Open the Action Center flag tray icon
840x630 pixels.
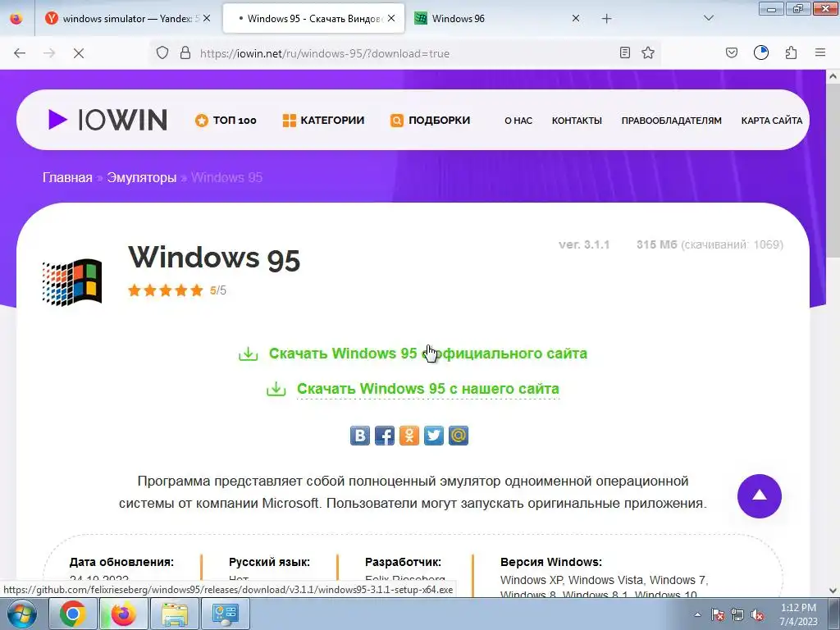coord(717,614)
